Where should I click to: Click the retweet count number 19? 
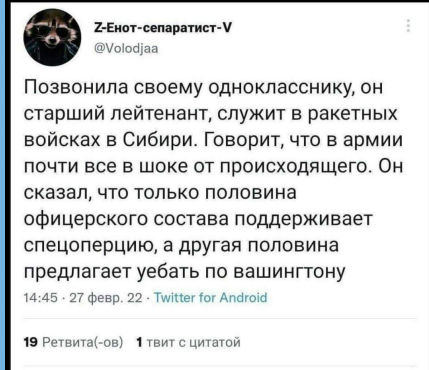32,342
